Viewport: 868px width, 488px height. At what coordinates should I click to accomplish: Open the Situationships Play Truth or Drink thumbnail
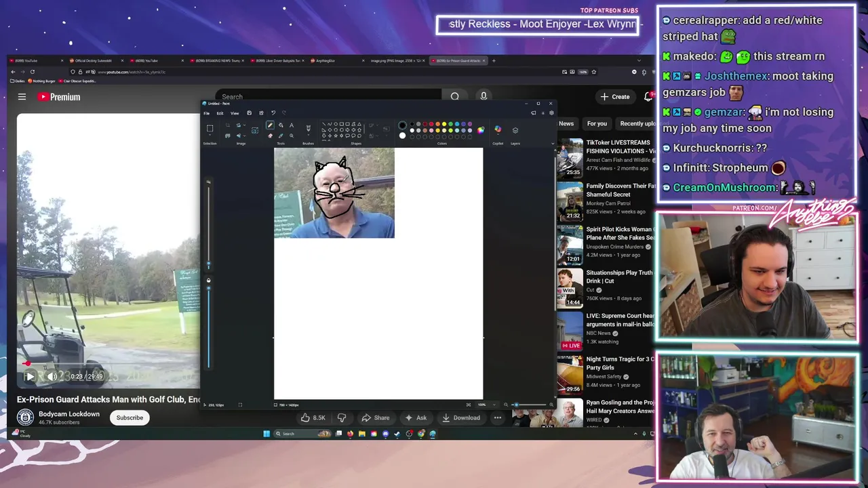point(570,287)
